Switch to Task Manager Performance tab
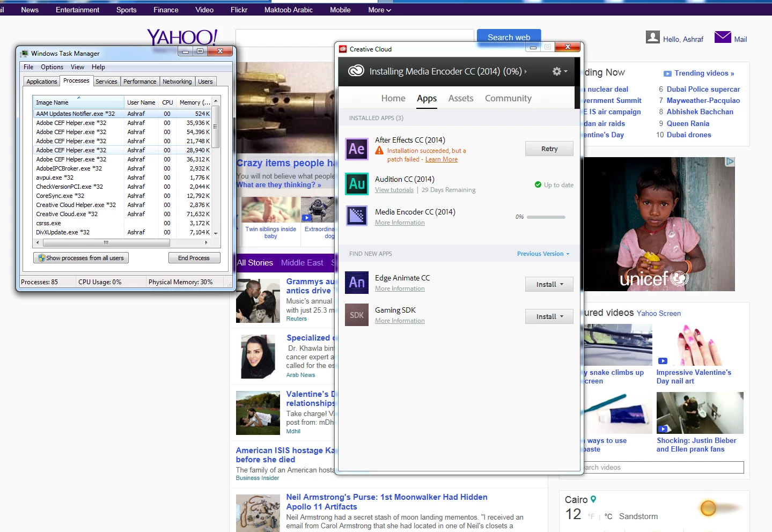Screen dimensions: 772x532 [x=139, y=82]
